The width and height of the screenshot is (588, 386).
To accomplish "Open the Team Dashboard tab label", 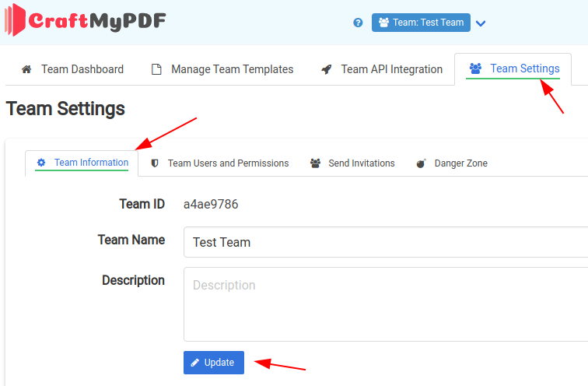I will (82, 69).
